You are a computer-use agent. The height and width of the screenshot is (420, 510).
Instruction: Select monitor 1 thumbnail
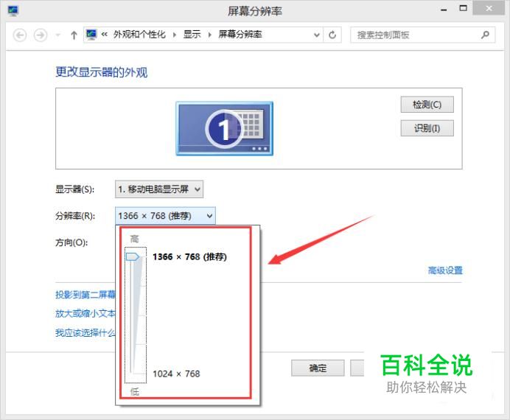click(x=225, y=129)
